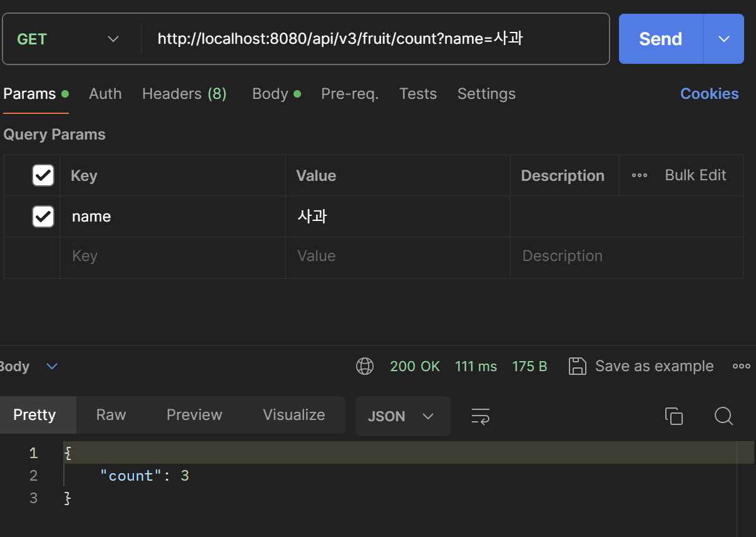Uncheck the name parameter checkbox
This screenshot has height=537, width=756.
(x=43, y=217)
